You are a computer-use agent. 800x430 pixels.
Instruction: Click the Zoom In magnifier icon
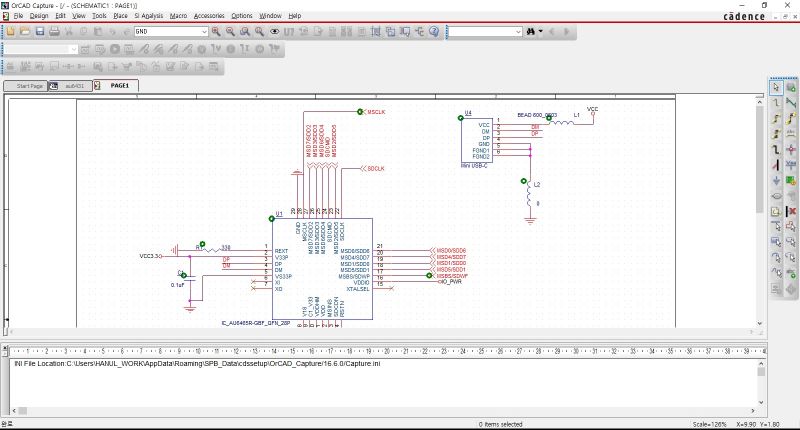click(x=216, y=32)
